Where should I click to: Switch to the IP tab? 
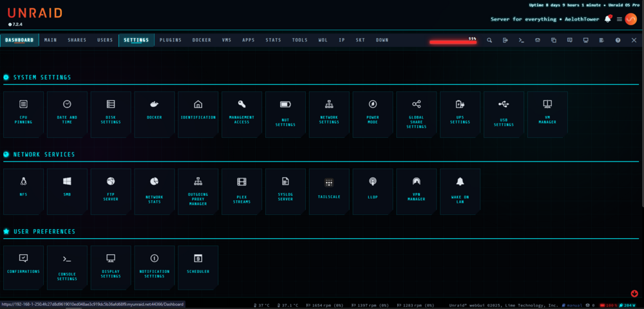(342, 40)
